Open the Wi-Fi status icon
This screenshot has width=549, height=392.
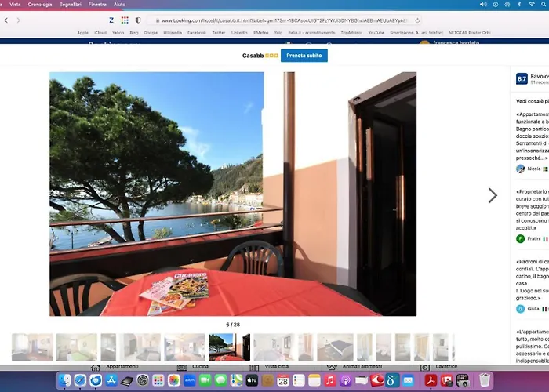(531, 4)
